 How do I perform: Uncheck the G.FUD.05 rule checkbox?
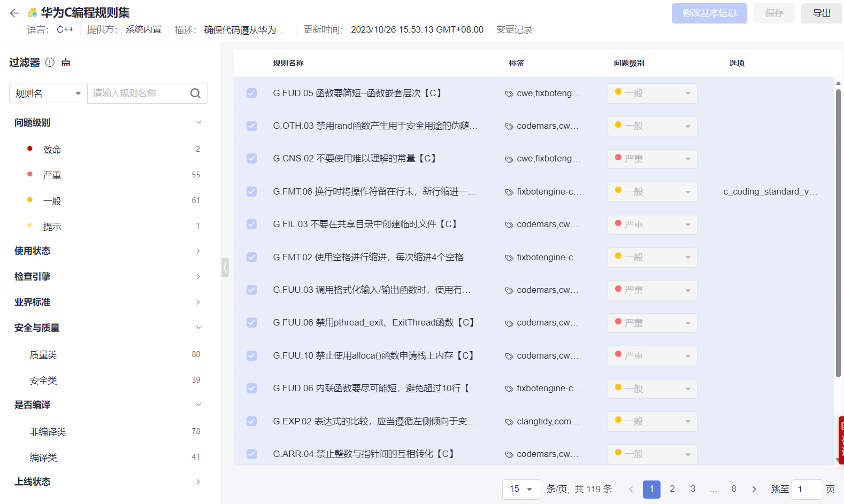(251, 93)
